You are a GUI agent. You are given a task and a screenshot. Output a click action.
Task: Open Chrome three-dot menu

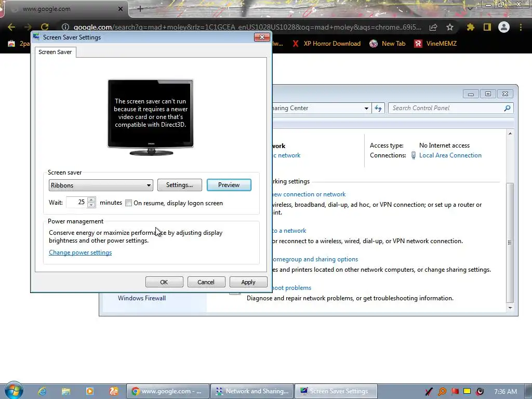pyautogui.click(x=521, y=27)
